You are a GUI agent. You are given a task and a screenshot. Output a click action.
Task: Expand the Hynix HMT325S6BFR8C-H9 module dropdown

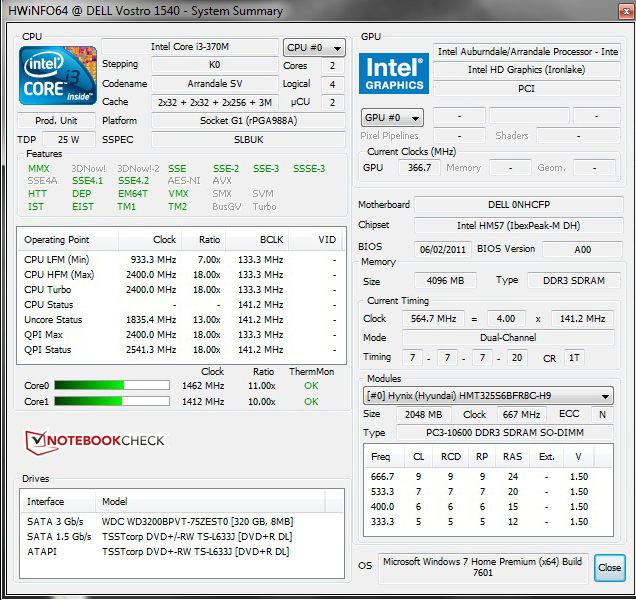pos(488,396)
